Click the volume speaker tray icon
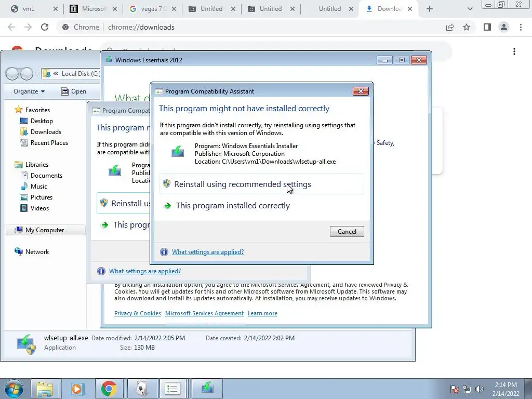This screenshot has height=399, width=532. 480,389
